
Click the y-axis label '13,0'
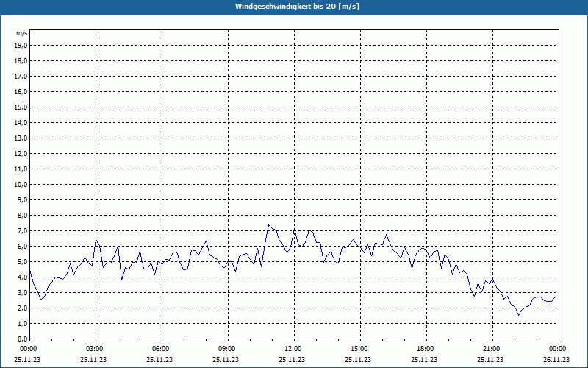pos(22,138)
